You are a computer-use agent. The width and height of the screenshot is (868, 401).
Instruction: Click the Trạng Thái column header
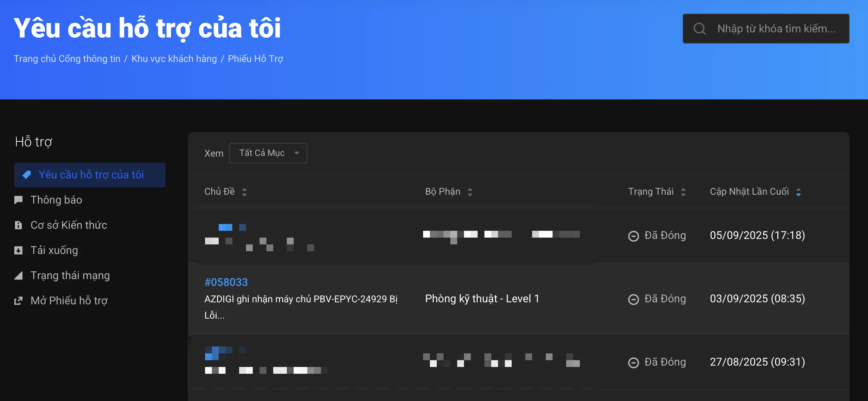pos(651,192)
